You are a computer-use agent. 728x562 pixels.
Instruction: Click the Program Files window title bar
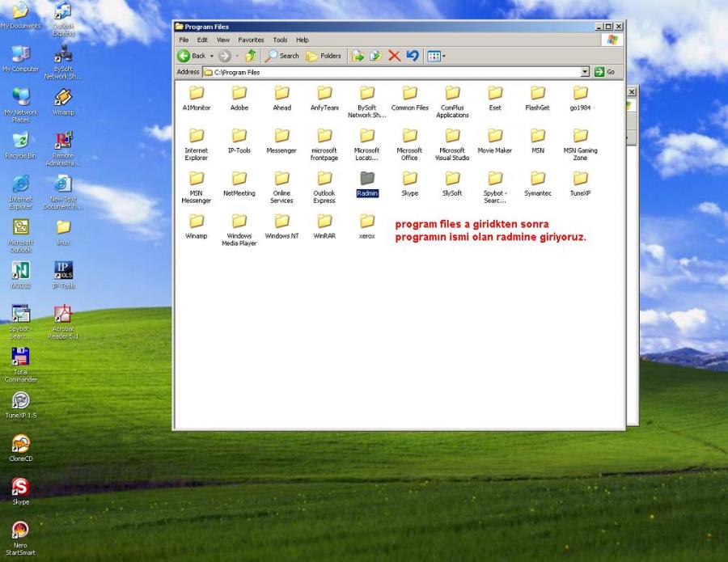click(x=385, y=27)
